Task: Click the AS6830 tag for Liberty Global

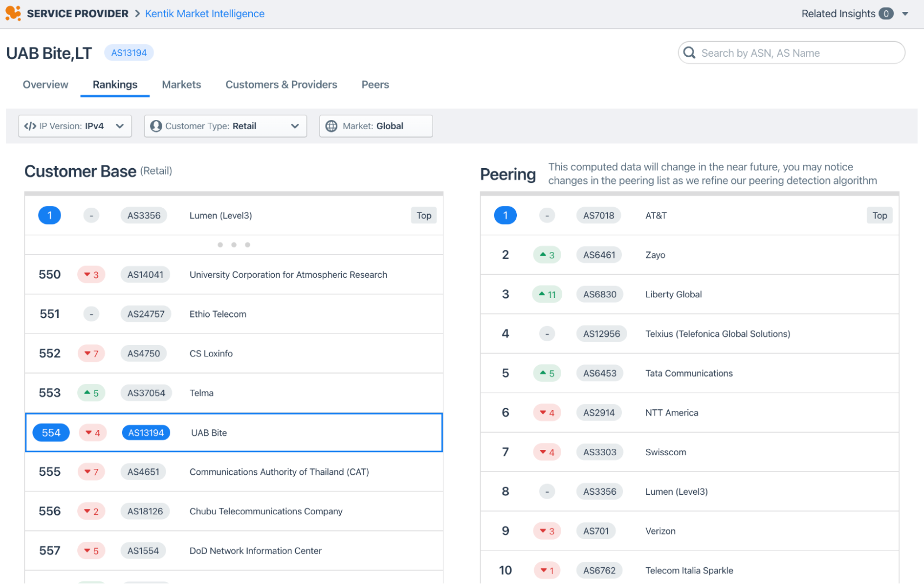Action: pos(600,294)
